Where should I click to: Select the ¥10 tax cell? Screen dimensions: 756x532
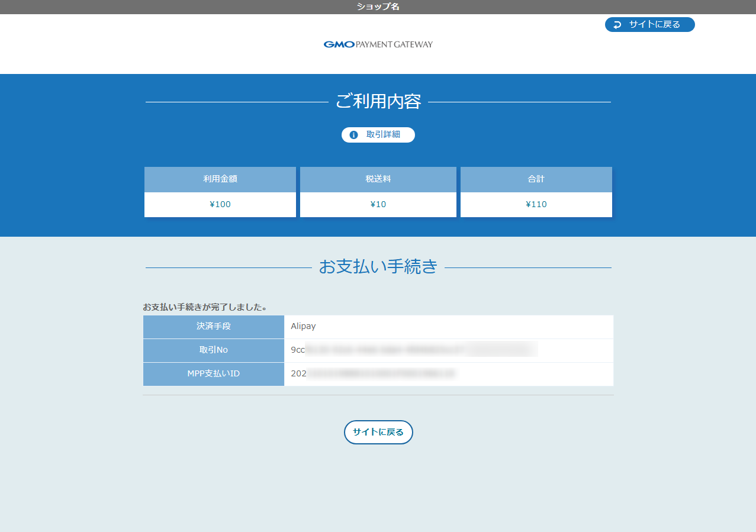point(378,204)
